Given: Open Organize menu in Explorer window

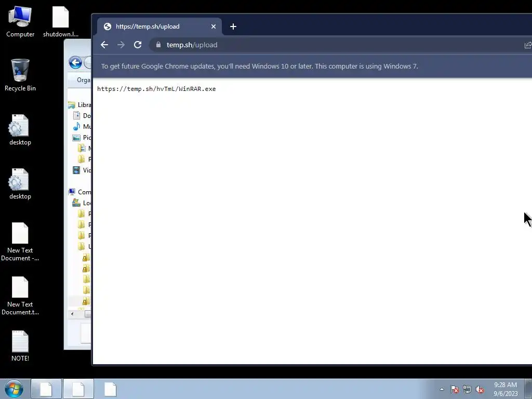Looking at the screenshot, I should (83, 80).
